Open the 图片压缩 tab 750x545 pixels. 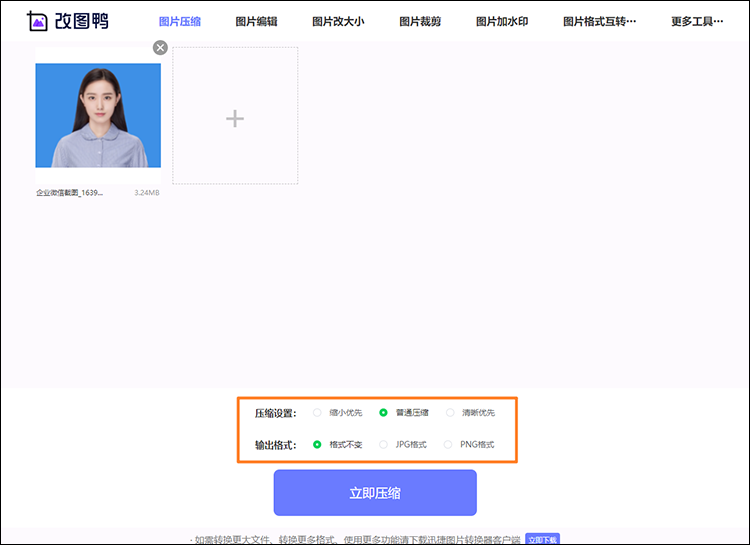click(x=180, y=22)
